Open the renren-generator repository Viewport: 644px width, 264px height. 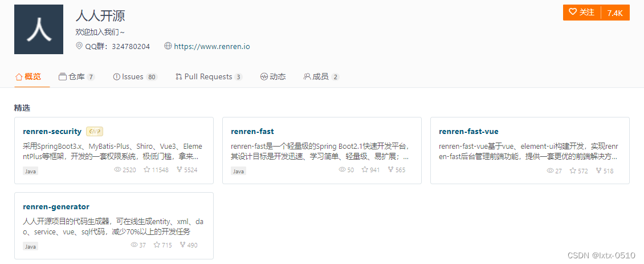(56, 206)
